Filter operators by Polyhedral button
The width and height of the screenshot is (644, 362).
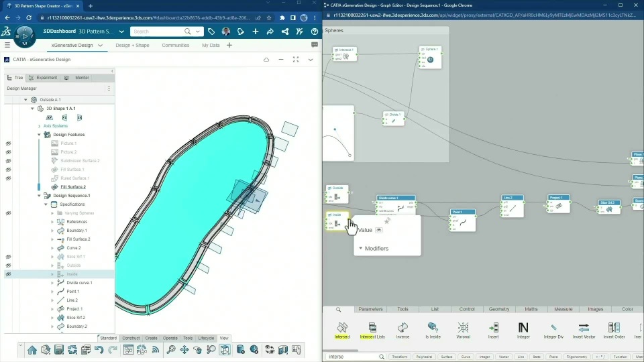424,357
